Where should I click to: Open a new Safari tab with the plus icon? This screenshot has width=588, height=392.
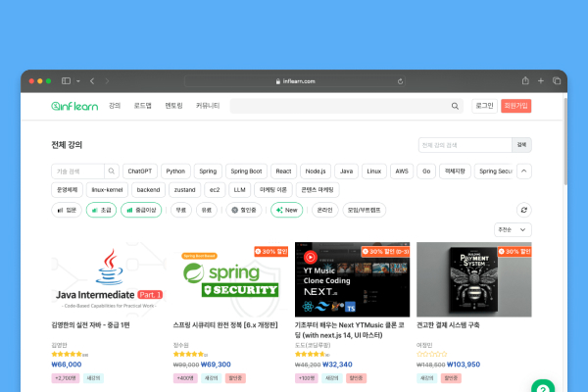pyautogui.click(x=541, y=80)
